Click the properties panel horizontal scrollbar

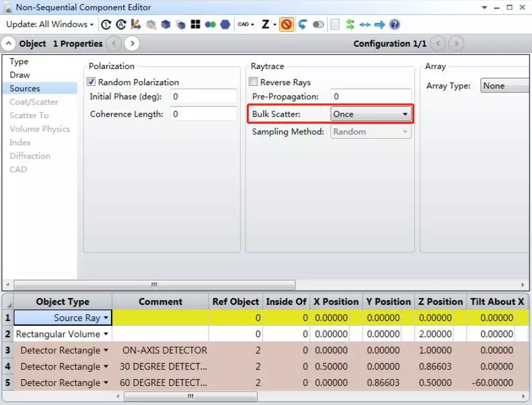(154, 285)
